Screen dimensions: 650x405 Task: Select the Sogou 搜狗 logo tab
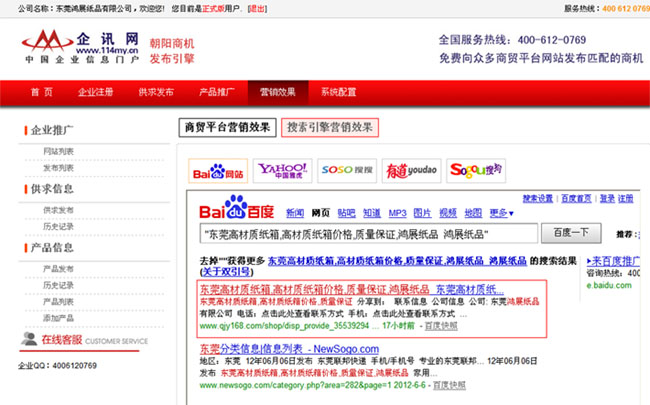pos(476,170)
